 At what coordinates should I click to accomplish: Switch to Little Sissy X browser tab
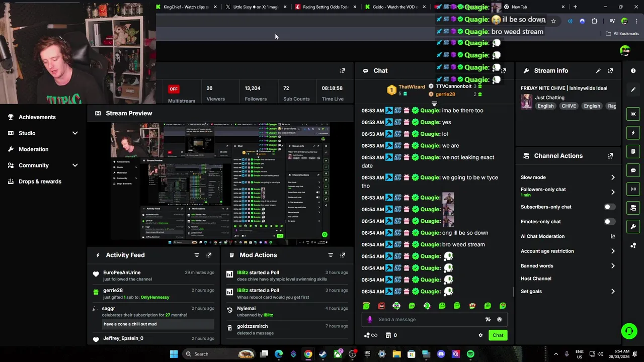pos(256,7)
